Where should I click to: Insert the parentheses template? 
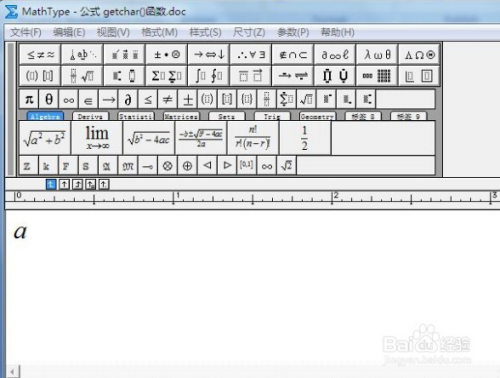(207, 99)
